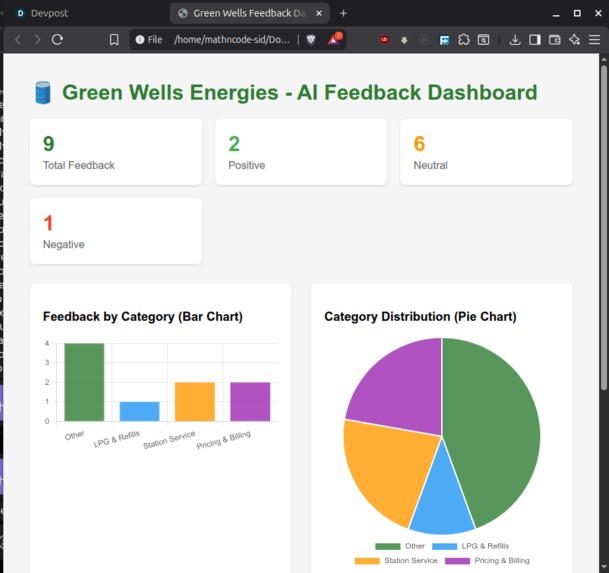Click the Total Feedback card

(x=116, y=152)
